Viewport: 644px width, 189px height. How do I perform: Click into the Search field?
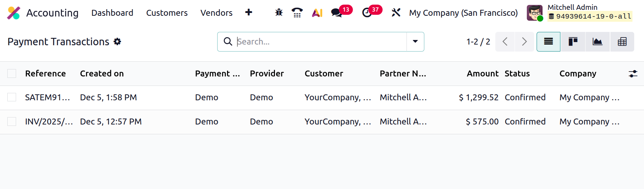(x=320, y=42)
